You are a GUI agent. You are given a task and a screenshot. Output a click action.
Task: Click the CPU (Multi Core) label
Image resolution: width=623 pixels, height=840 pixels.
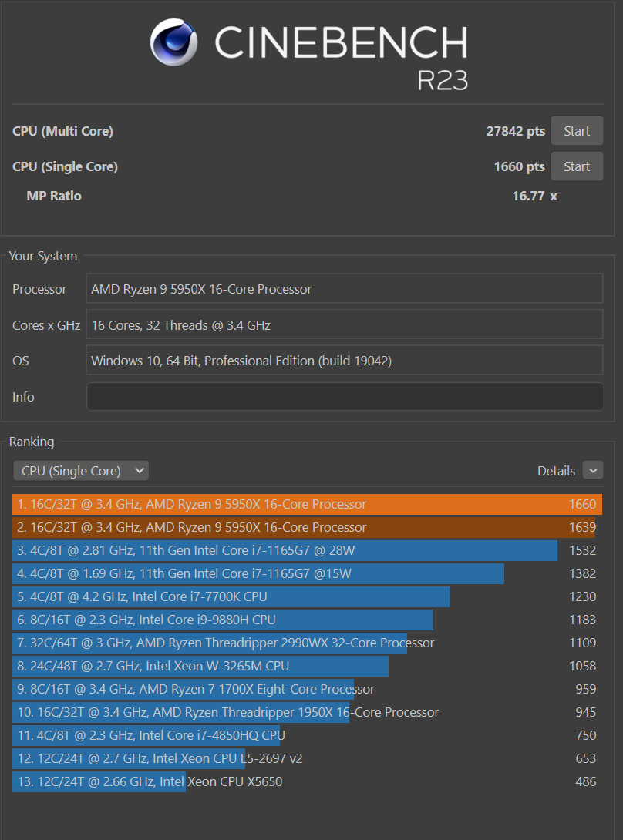62,131
